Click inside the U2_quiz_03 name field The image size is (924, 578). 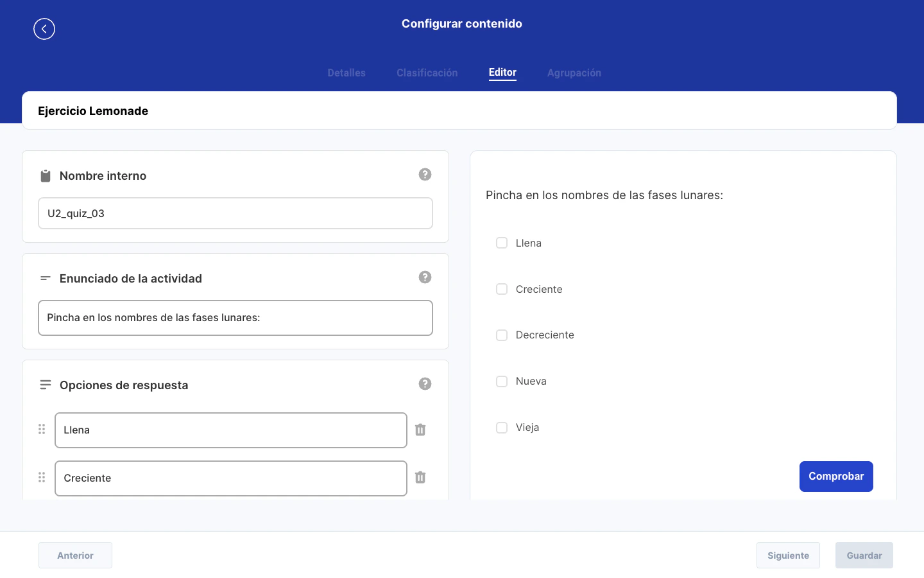click(235, 213)
